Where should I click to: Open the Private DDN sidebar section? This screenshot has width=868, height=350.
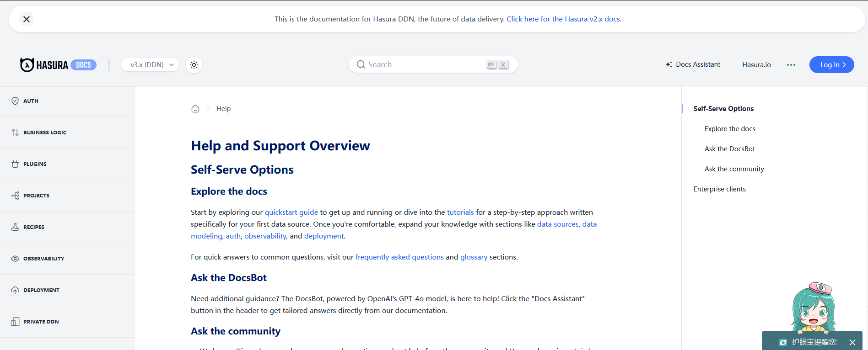[x=67, y=322]
